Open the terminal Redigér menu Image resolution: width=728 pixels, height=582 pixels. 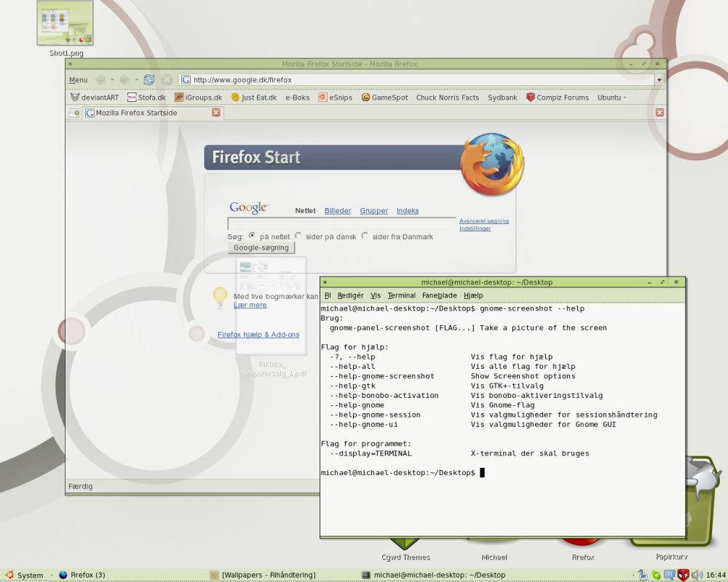click(351, 295)
